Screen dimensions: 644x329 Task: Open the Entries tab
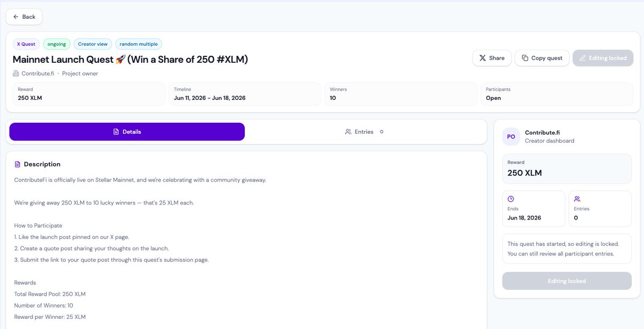[x=364, y=131]
